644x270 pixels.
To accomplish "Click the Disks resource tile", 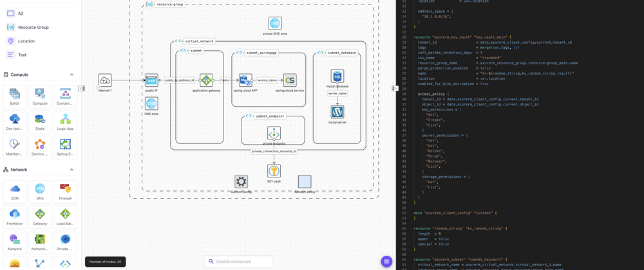I will click(40, 122).
